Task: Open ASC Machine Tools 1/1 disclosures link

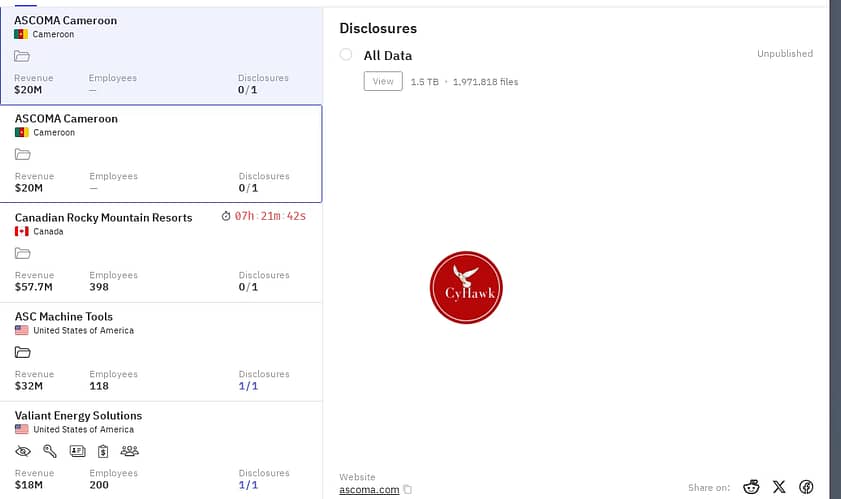Action: [248, 386]
